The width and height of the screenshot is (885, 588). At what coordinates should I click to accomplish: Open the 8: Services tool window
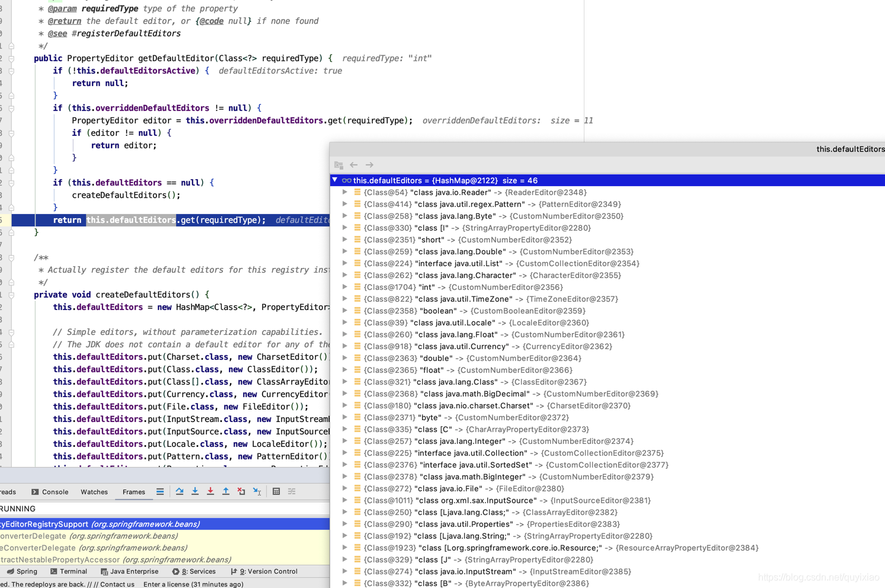point(194,571)
